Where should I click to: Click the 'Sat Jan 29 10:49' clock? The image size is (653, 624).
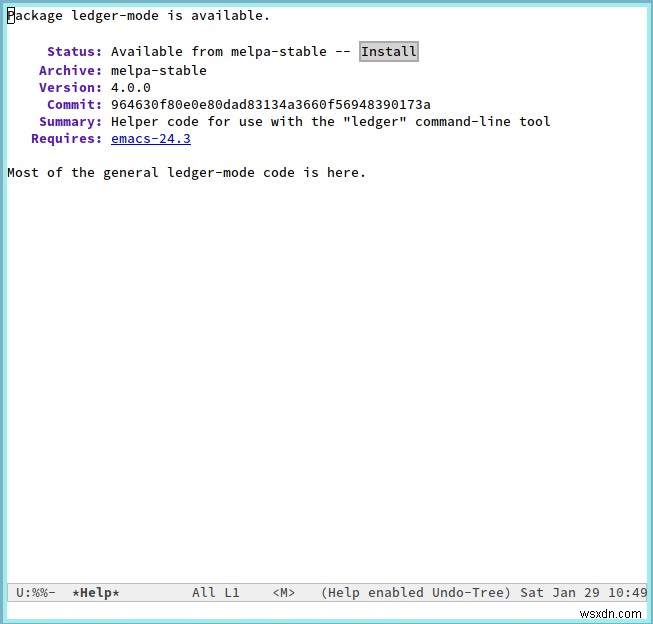tap(583, 592)
